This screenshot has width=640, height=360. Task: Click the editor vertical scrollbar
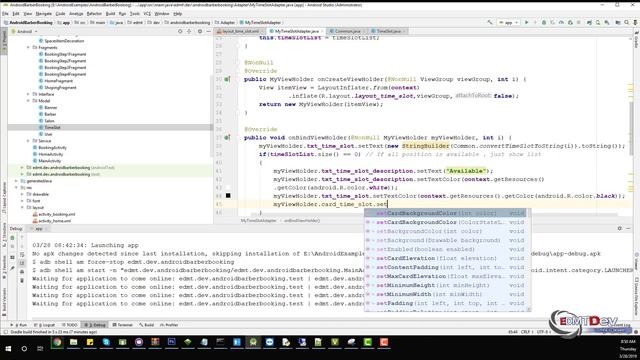[x=631, y=128]
